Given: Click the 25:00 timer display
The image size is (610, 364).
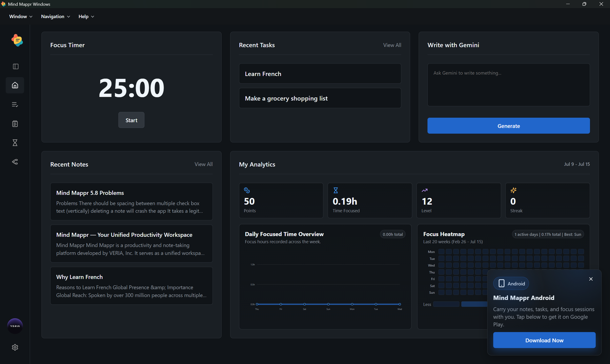Looking at the screenshot, I should pyautogui.click(x=132, y=88).
